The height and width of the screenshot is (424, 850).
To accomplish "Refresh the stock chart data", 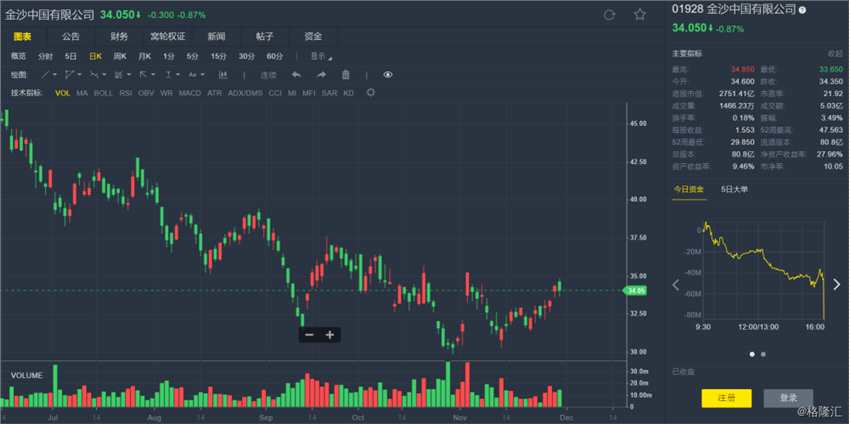I will click(x=609, y=15).
